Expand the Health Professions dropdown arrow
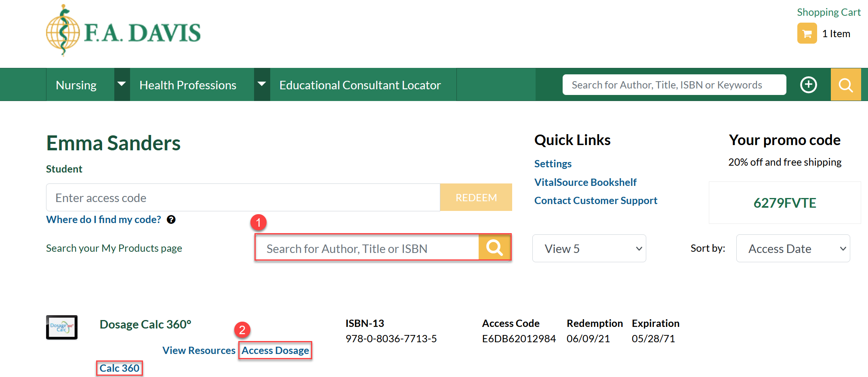Viewport: 868px width, 377px height. point(262,84)
